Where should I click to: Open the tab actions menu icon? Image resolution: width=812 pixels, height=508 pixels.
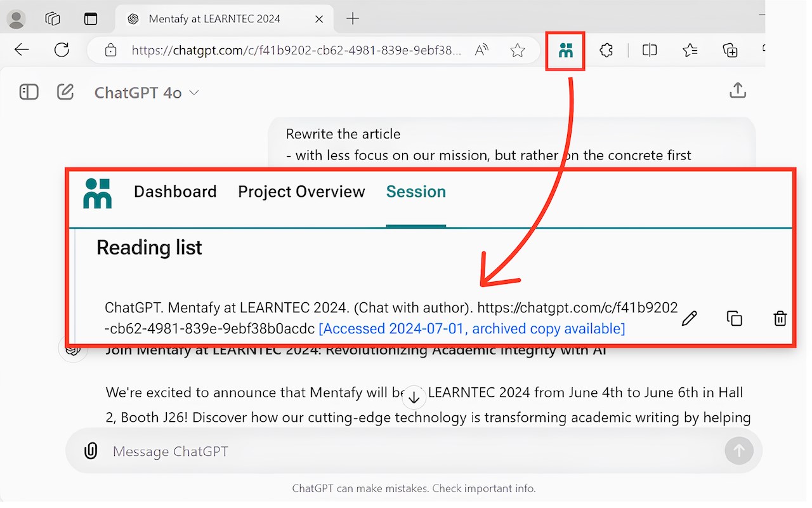point(91,19)
